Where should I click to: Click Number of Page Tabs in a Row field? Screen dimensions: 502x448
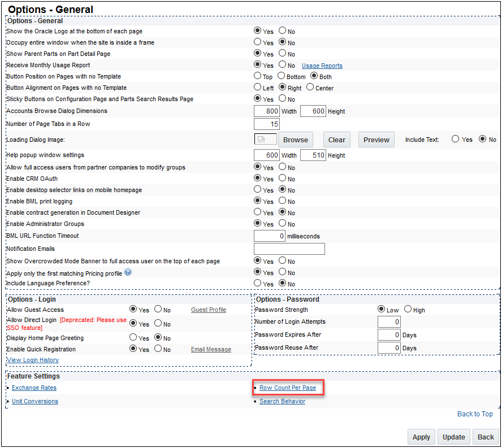click(266, 124)
